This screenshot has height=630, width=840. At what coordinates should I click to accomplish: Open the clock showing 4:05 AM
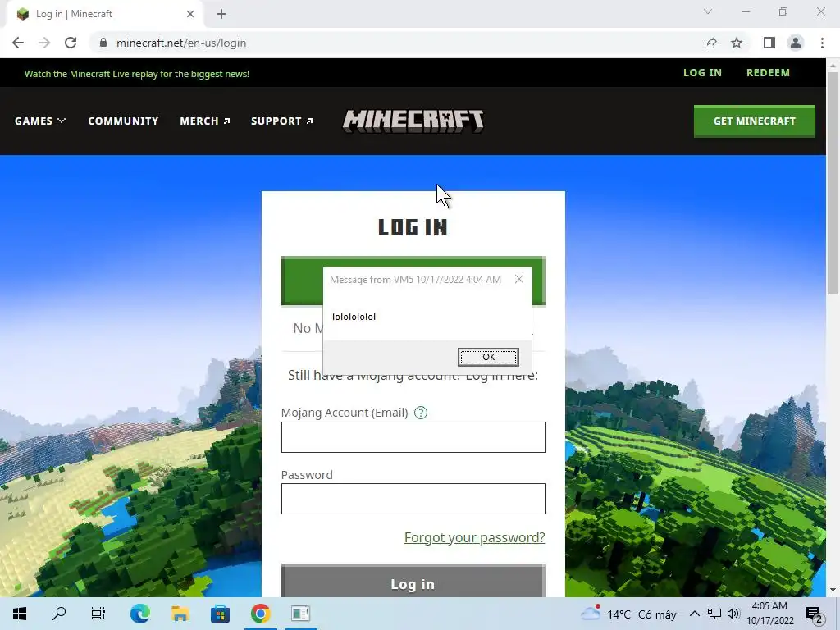(x=769, y=614)
